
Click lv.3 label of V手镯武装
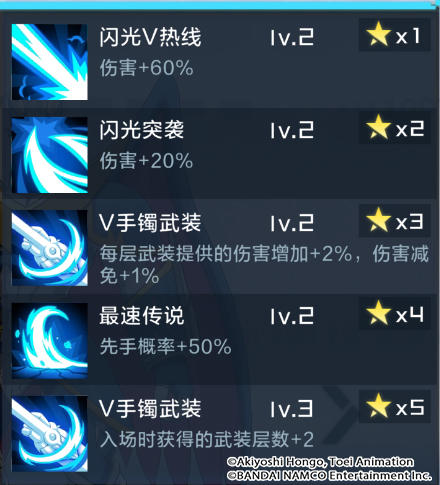click(292, 409)
